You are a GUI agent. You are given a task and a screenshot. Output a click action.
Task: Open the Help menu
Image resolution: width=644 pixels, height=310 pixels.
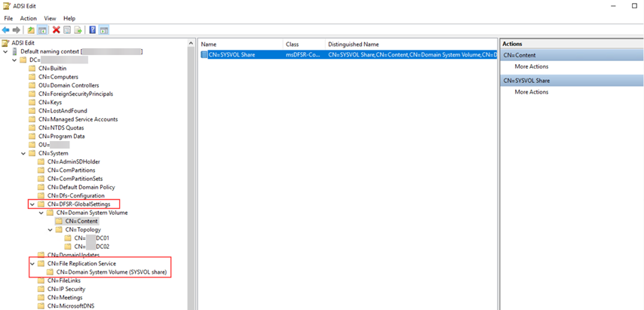[69, 18]
